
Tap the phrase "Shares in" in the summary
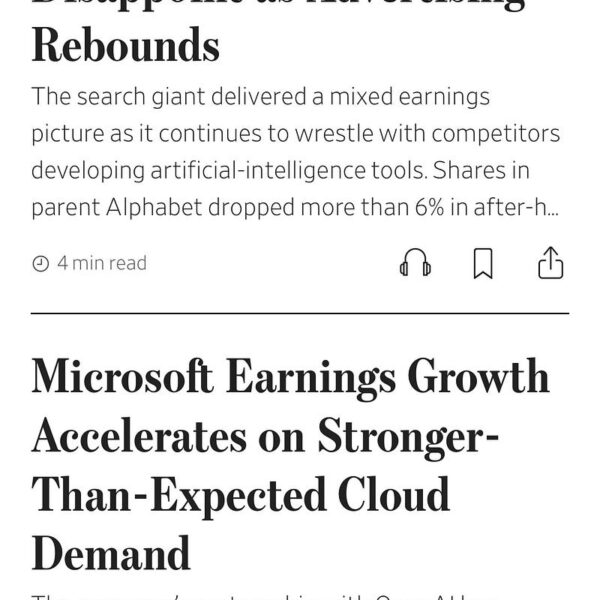(x=481, y=170)
